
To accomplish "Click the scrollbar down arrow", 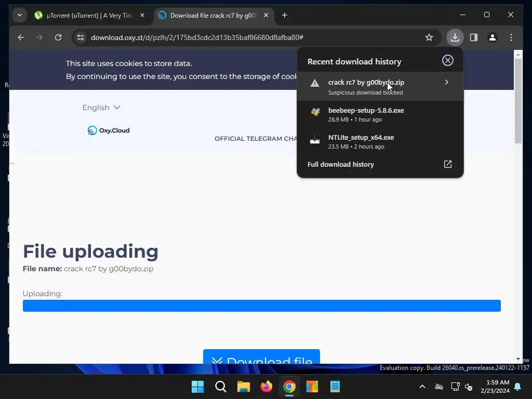I will click(x=518, y=359).
